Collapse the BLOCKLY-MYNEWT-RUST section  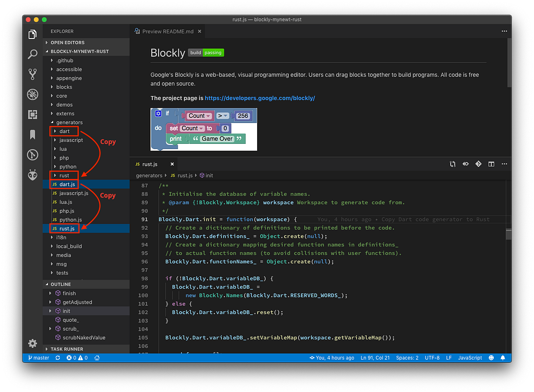tap(87, 52)
